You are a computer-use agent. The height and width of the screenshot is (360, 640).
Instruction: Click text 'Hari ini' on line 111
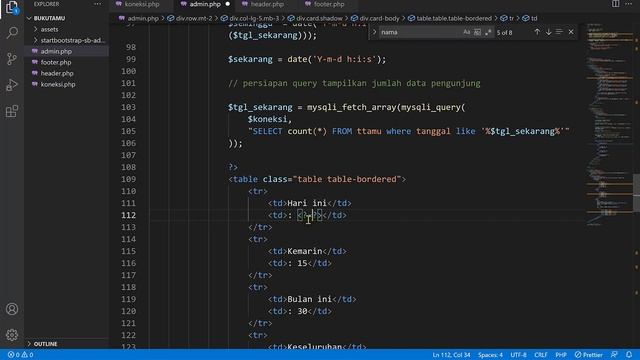pyautogui.click(x=307, y=203)
